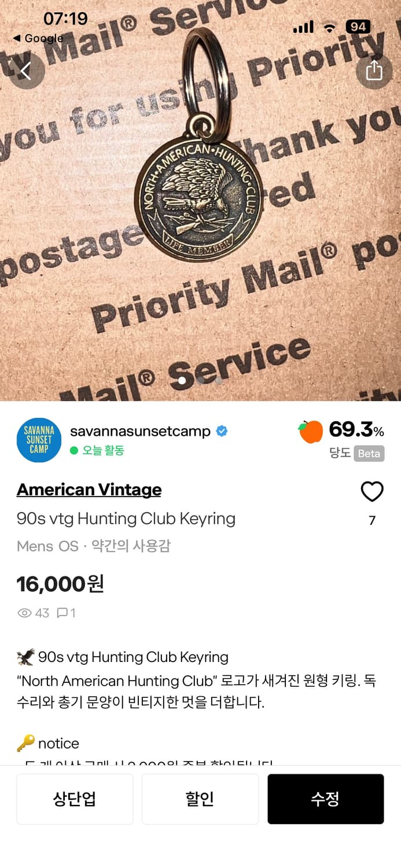The height and width of the screenshot is (868, 401).
Task: Open the American Vintage brand link
Action: [x=89, y=490]
